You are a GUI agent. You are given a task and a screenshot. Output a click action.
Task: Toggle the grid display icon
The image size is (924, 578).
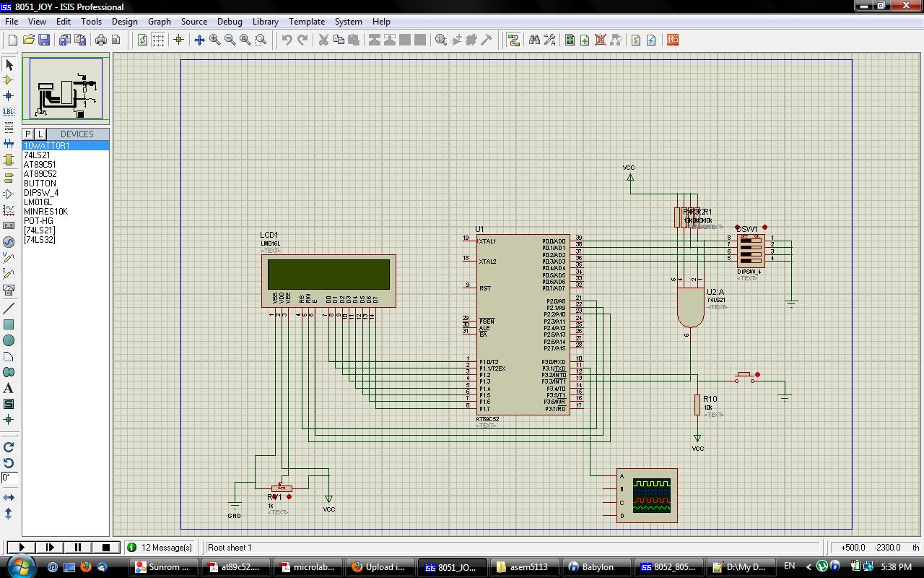158,40
